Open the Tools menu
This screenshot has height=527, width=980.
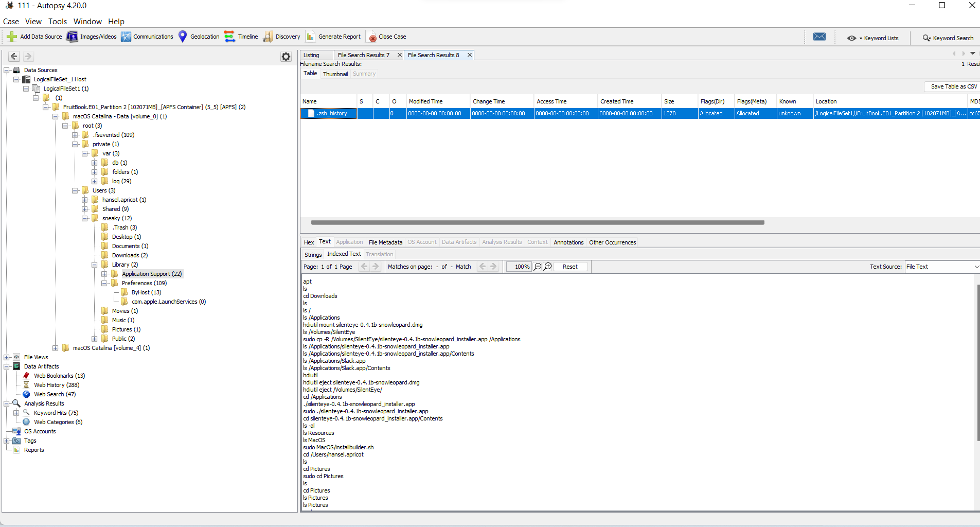coord(58,22)
